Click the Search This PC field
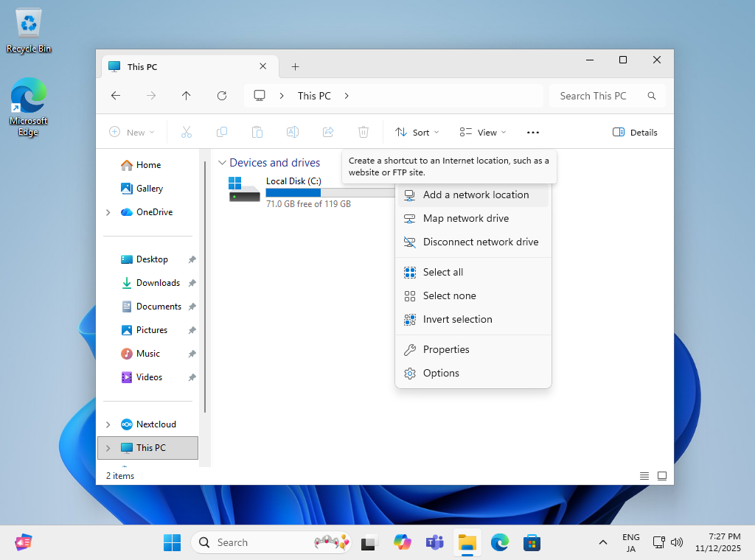 (x=597, y=96)
